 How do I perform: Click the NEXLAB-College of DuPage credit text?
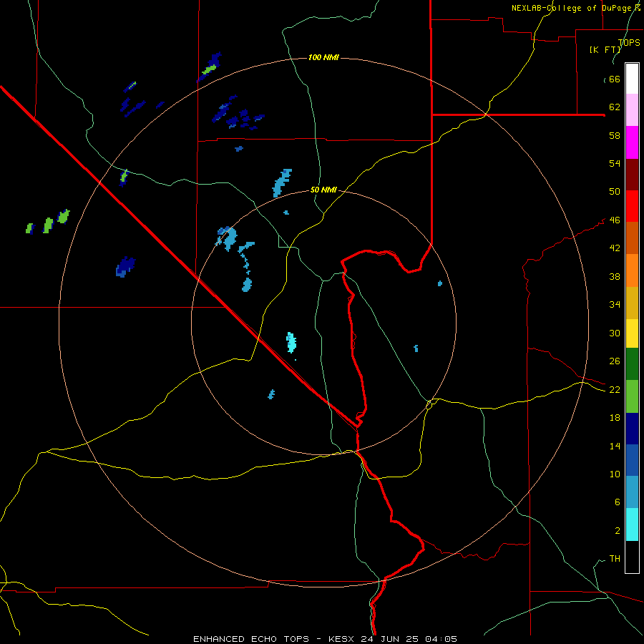(x=576, y=8)
